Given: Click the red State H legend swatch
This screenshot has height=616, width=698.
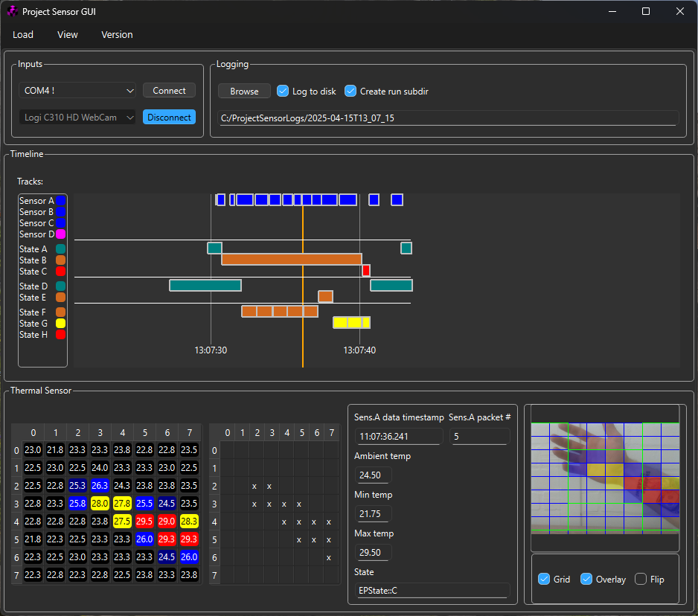Looking at the screenshot, I should (60, 334).
